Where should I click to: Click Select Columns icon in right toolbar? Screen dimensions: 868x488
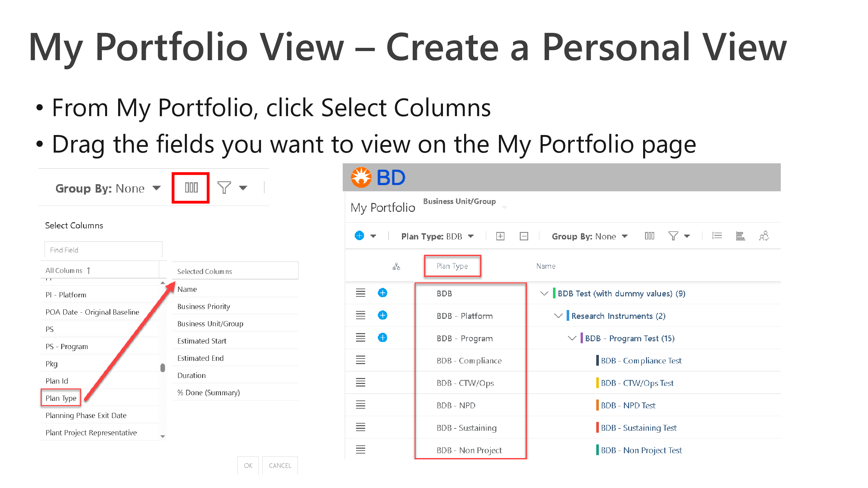(649, 236)
